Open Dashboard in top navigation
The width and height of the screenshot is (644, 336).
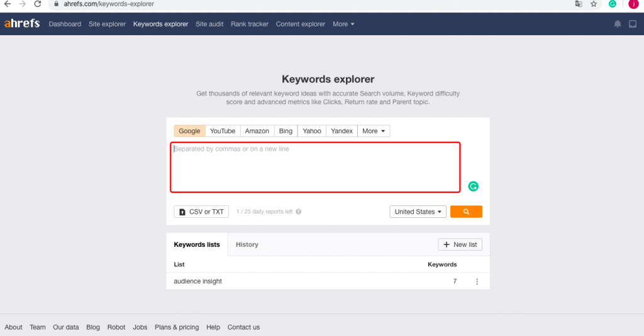pos(65,24)
